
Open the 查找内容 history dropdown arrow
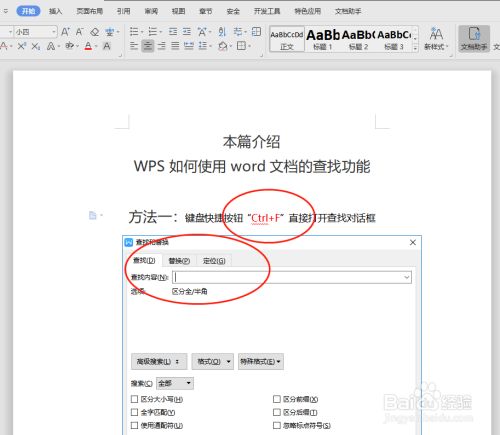pyautogui.click(x=407, y=277)
